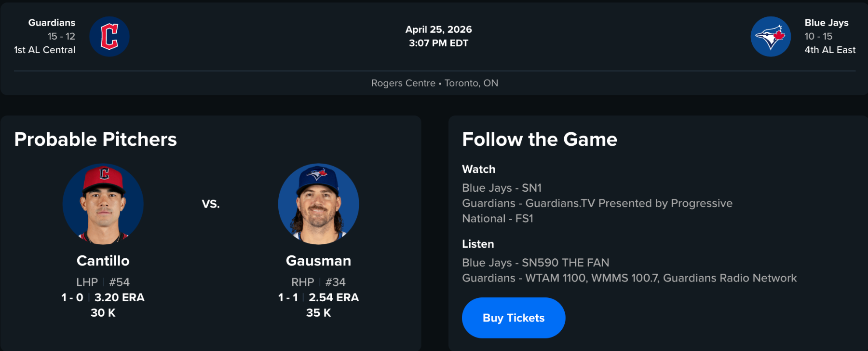Screen dimensions: 868x351
Task: Open Cantillo's player headshot
Action: coord(103,204)
